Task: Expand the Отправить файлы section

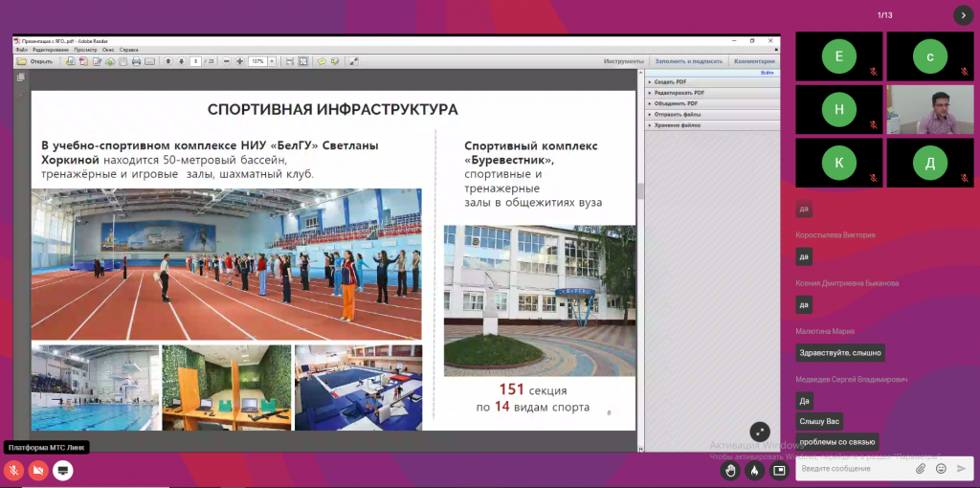Action: 712,115
